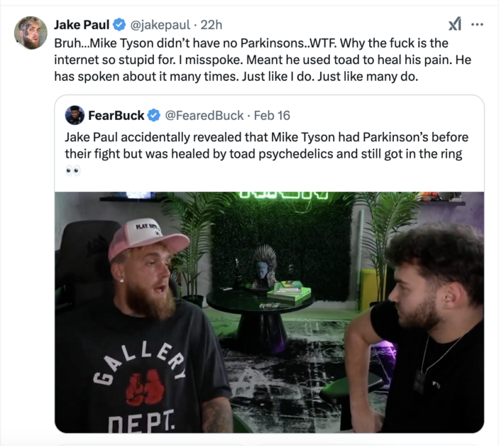Open the FearBuck display name

point(116,116)
